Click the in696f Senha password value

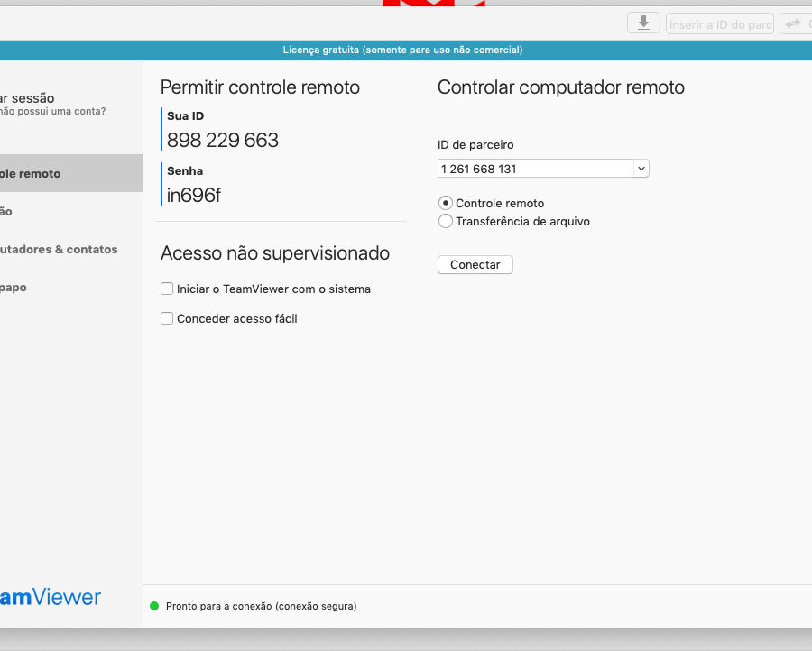pos(194,195)
